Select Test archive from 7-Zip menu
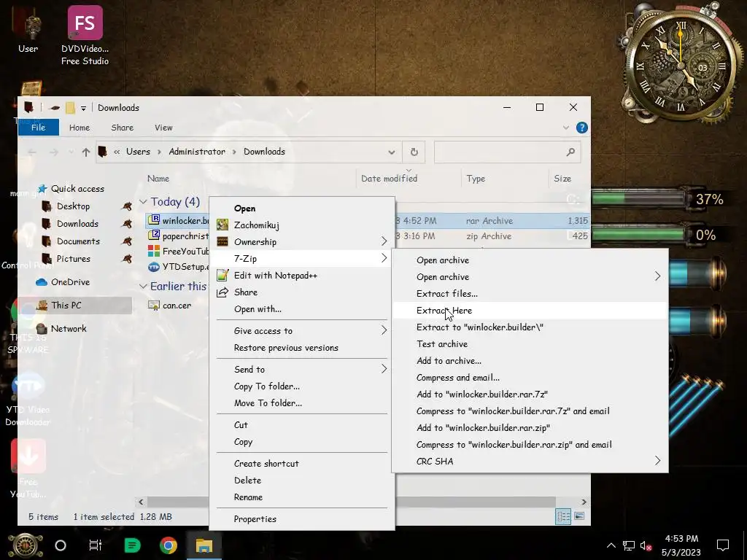Screen dimensions: 747x560 click(x=530, y=344)
